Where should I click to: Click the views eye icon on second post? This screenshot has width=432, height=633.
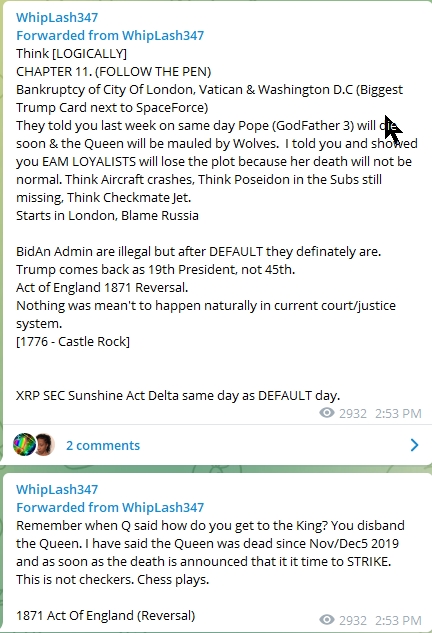(327, 620)
